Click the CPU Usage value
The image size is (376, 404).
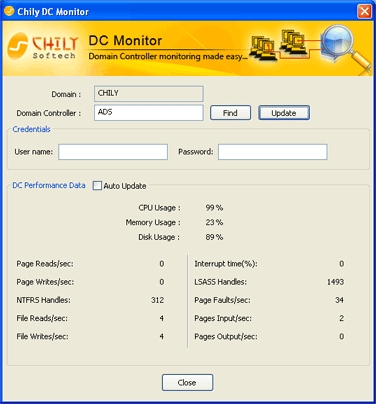click(214, 208)
